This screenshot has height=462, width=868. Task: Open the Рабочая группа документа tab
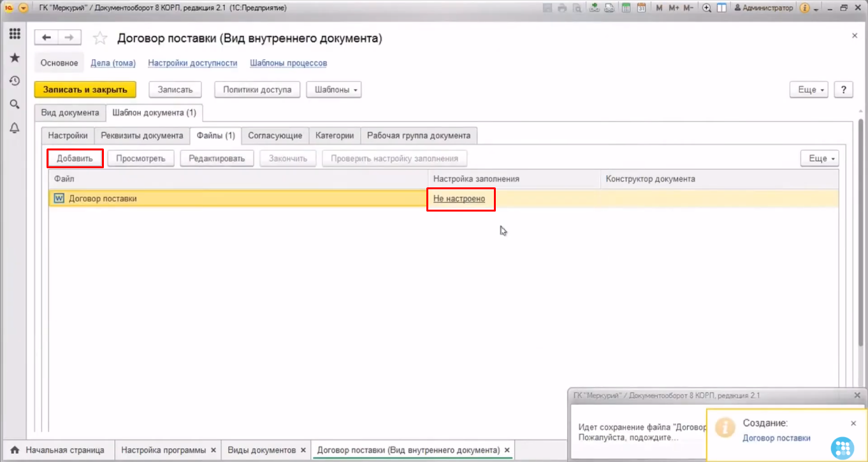[419, 135]
